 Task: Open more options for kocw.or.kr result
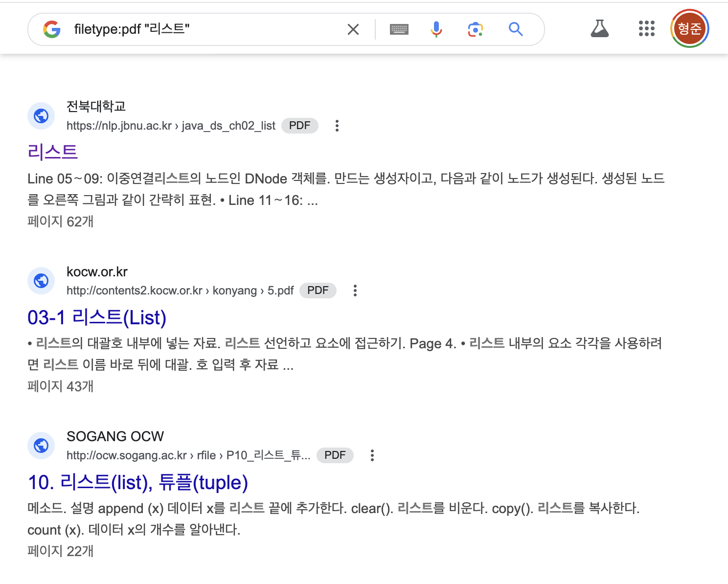[x=355, y=291]
